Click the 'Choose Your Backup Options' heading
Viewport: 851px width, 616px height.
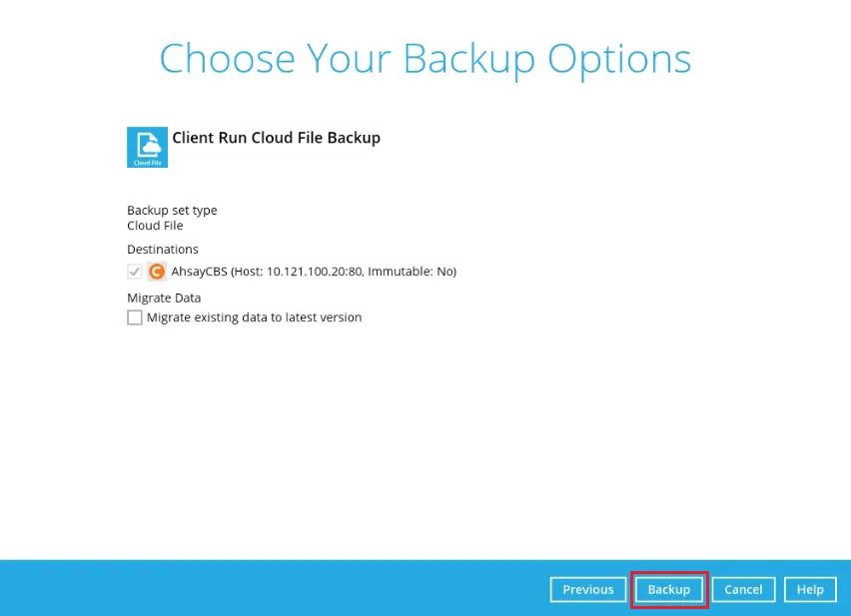point(425,60)
